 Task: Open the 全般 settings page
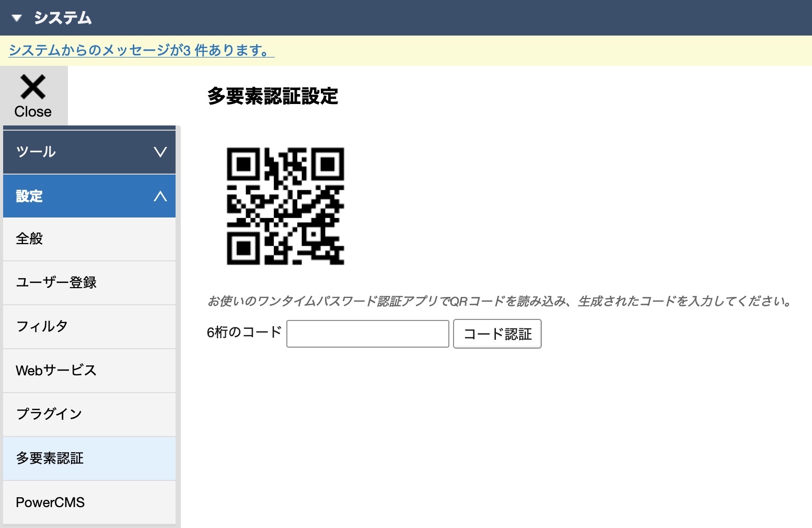pyautogui.click(x=89, y=239)
